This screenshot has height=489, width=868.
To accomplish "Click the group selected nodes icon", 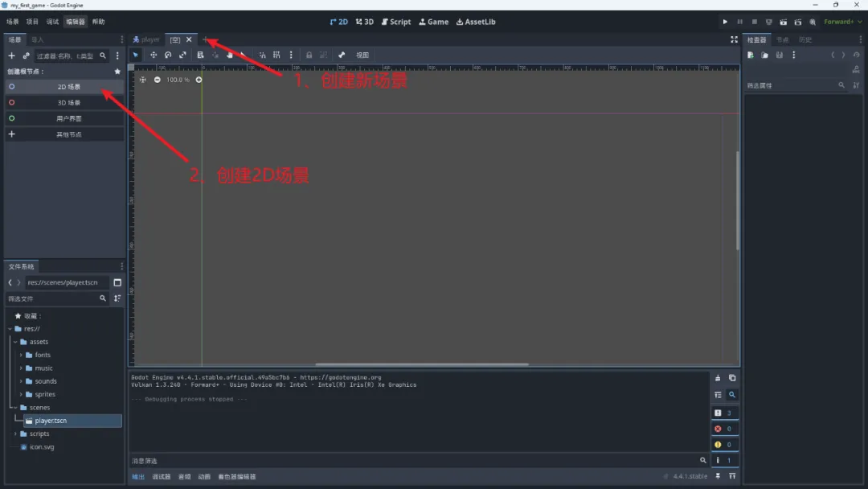I will pyautogui.click(x=324, y=55).
